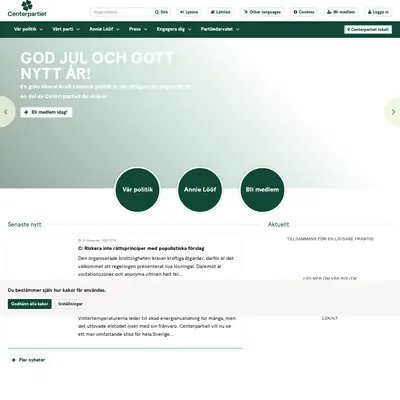Click the God jul och gott nytt år headline
Screen dimensions: 400x400
tap(97, 66)
